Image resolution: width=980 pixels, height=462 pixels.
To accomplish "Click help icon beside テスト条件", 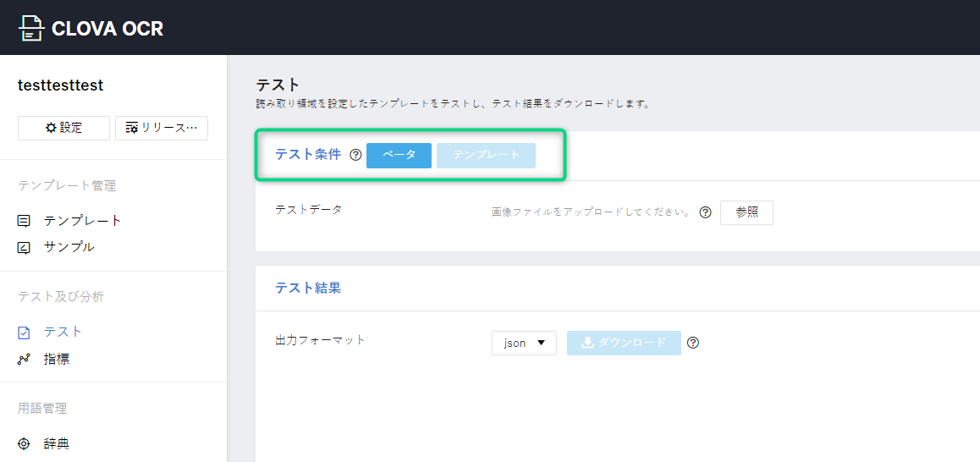I will (x=355, y=155).
